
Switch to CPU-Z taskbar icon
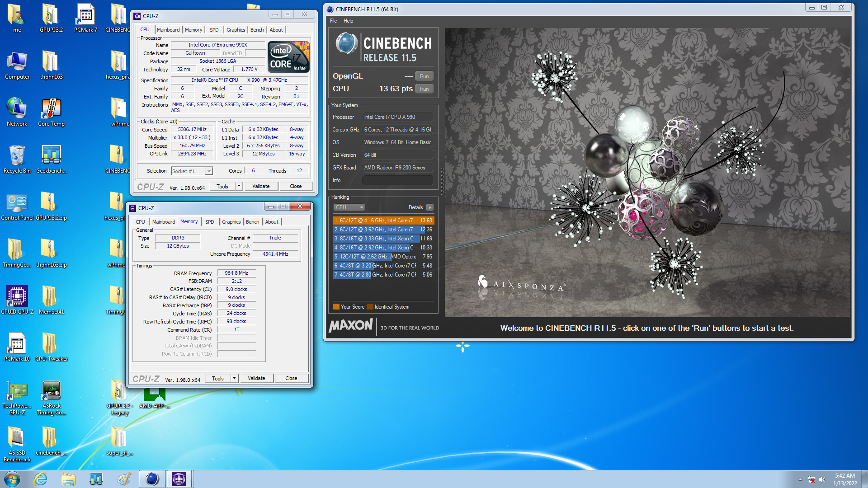179,479
